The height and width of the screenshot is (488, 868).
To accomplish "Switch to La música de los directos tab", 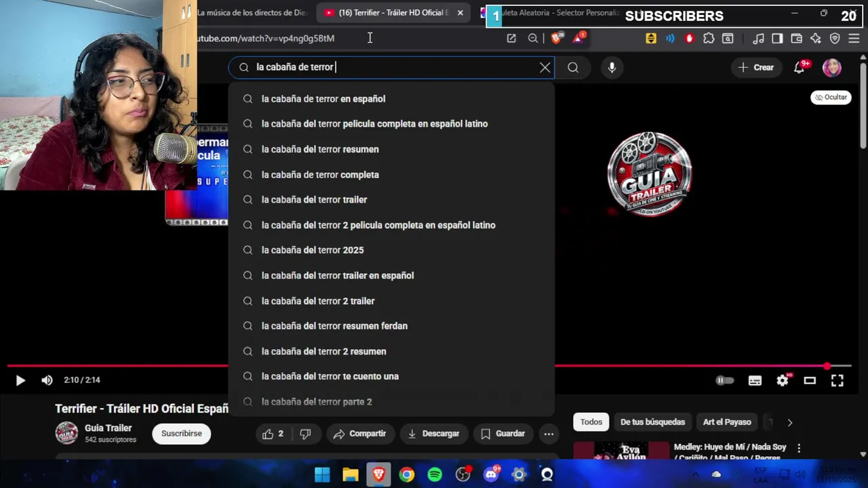I will tap(252, 13).
